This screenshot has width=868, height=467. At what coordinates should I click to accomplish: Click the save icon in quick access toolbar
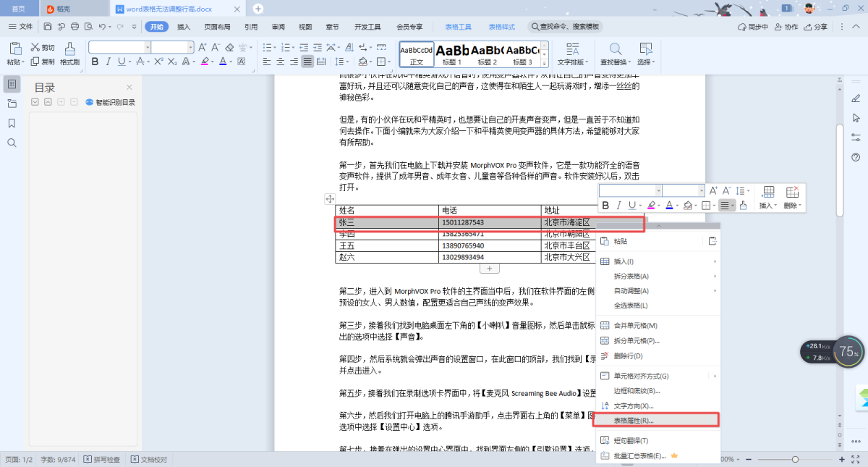click(48, 27)
